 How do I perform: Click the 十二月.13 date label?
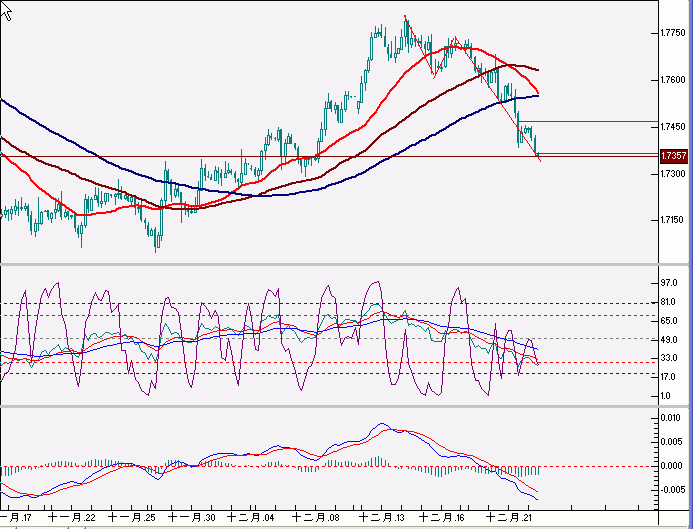[x=381, y=518]
